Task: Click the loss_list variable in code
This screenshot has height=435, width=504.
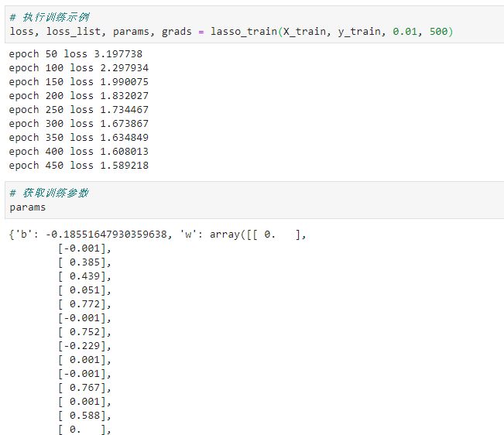Action: tap(74, 32)
